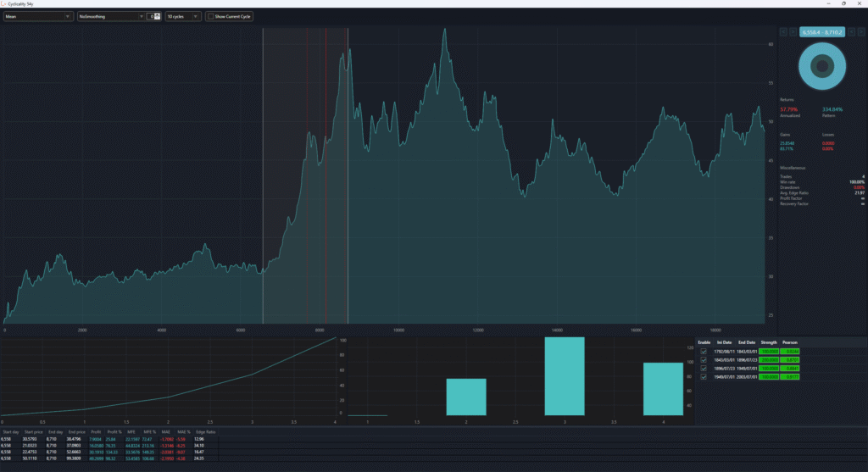Click the smoothing value spinner field

tap(150, 16)
